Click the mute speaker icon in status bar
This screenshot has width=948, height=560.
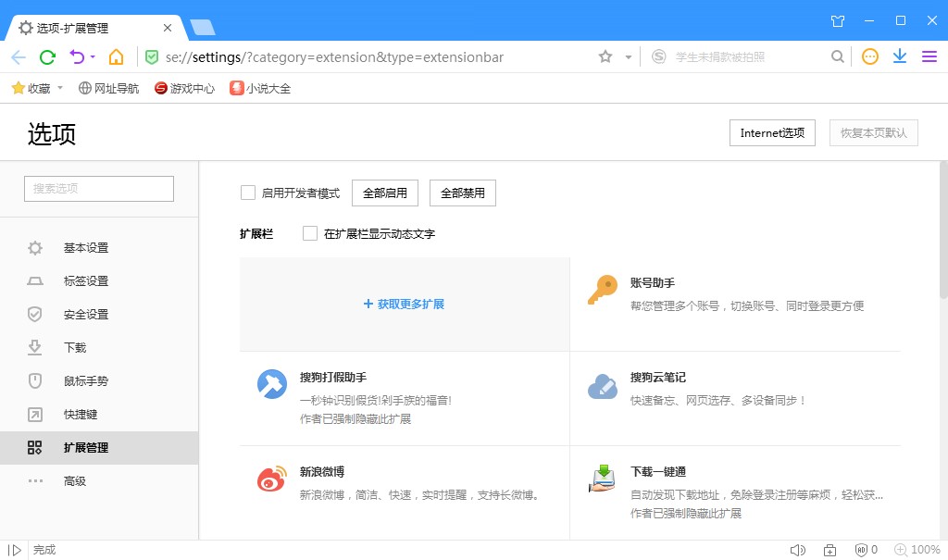point(797,550)
